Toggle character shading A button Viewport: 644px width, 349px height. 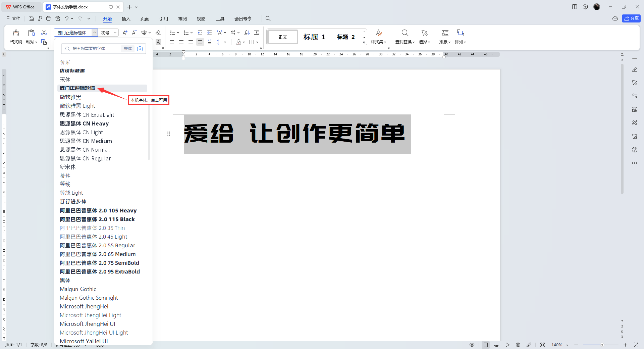tap(158, 42)
